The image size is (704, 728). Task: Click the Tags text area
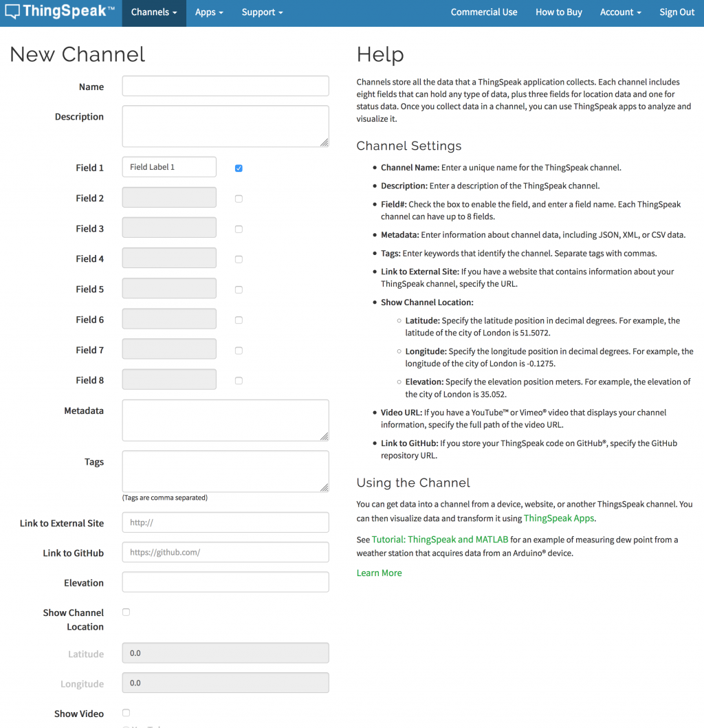[225, 472]
